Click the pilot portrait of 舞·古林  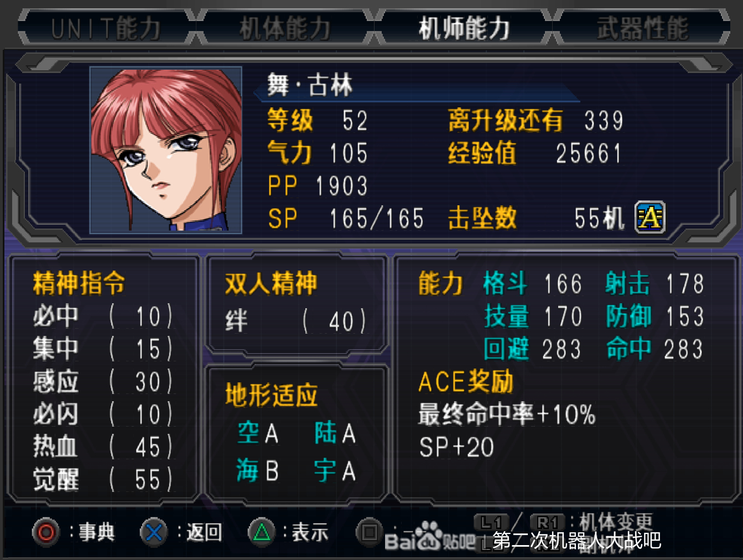point(166,150)
